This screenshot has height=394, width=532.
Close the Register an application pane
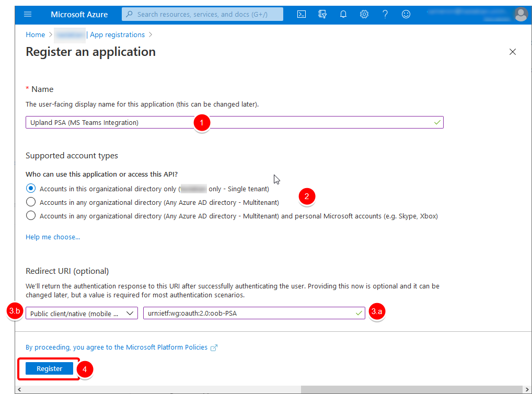(513, 52)
